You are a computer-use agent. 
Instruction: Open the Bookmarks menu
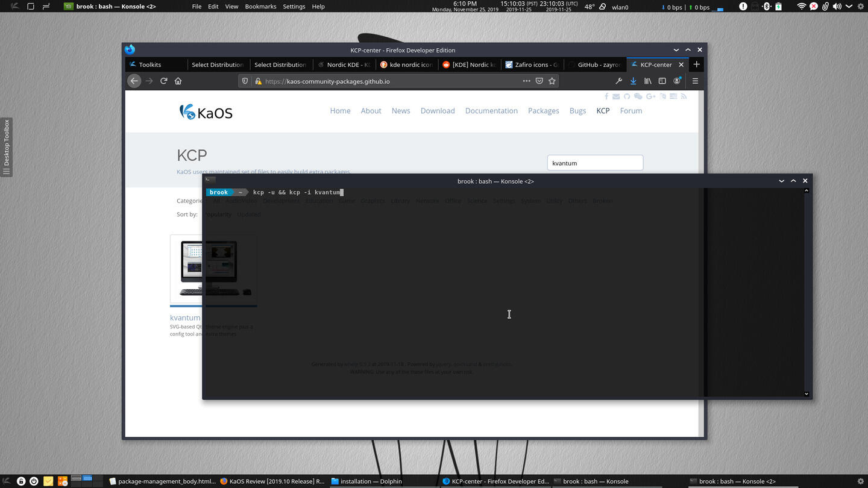(x=260, y=7)
